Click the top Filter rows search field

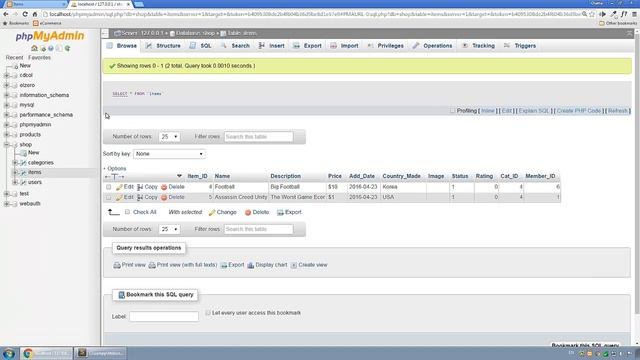click(x=259, y=137)
